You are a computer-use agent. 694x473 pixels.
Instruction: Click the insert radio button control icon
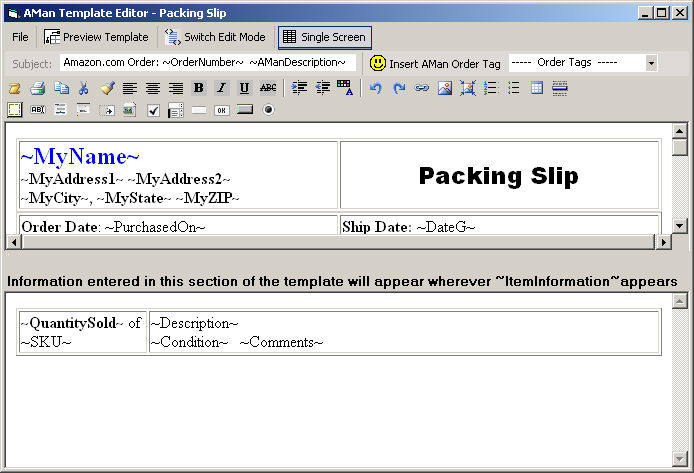pos(268,110)
